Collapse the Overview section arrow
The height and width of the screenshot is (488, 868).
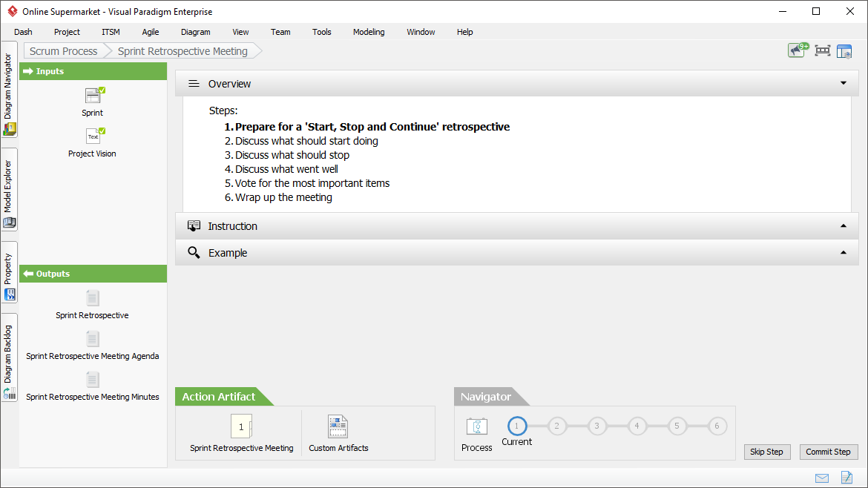pos(844,84)
